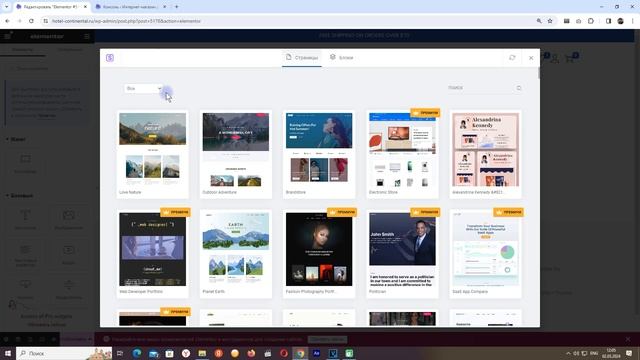Open Opera browser from taskbar
This screenshot has width=640, height=360.
[x=284, y=353]
